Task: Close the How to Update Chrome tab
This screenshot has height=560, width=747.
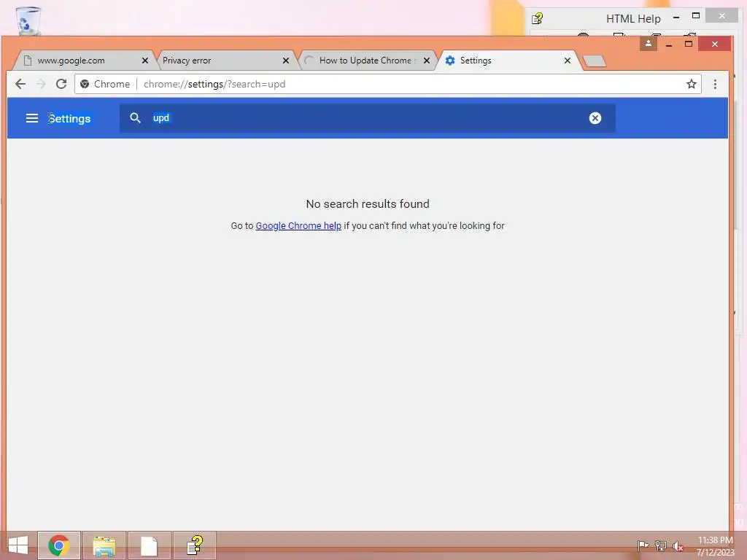Action: click(427, 61)
